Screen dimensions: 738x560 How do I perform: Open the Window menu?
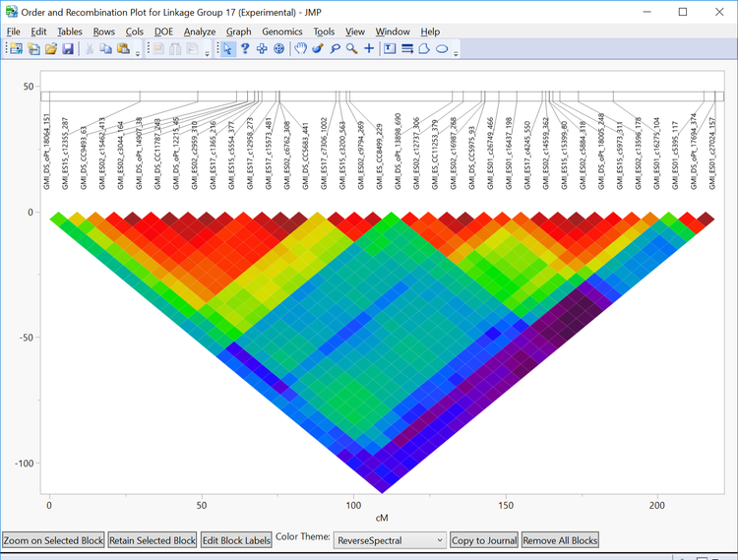point(393,31)
